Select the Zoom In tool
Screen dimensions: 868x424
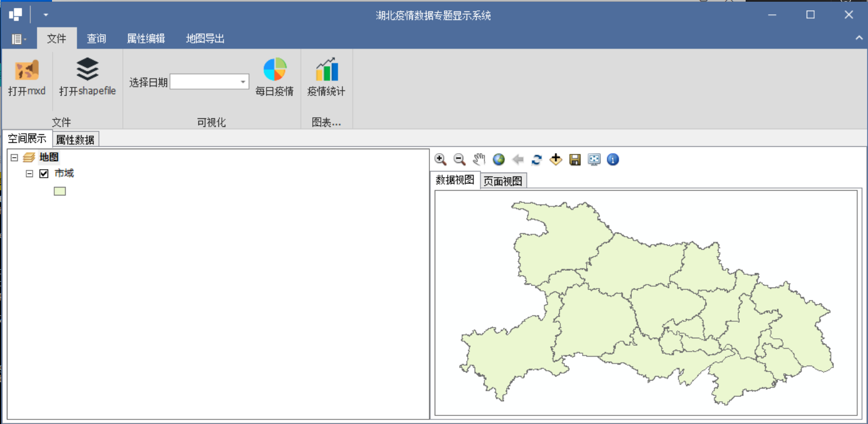pyautogui.click(x=440, y=159)
